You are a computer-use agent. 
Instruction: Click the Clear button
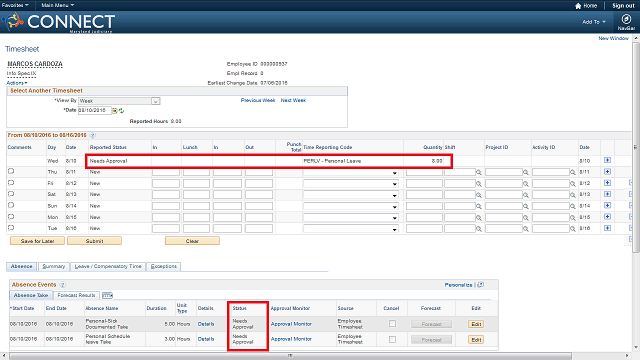point(192,241)
